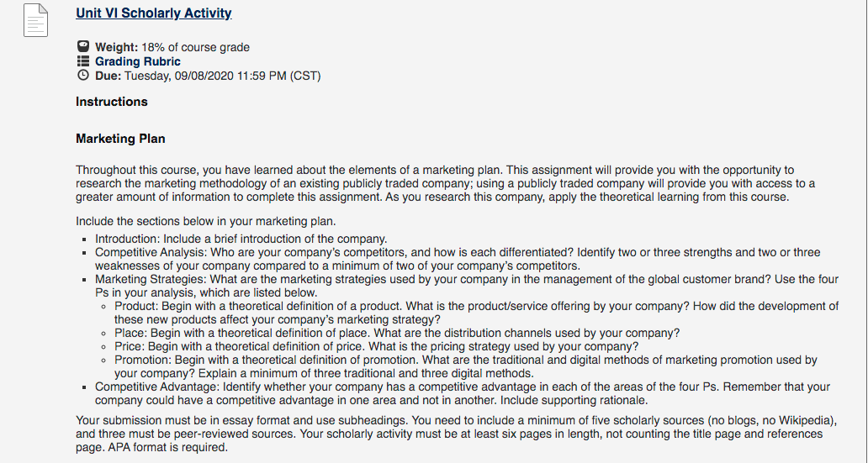Image resolution: width=868 pixels, height=463 pixels.
Task: Click the Place sub-bullet text
Action: [397, 333]
